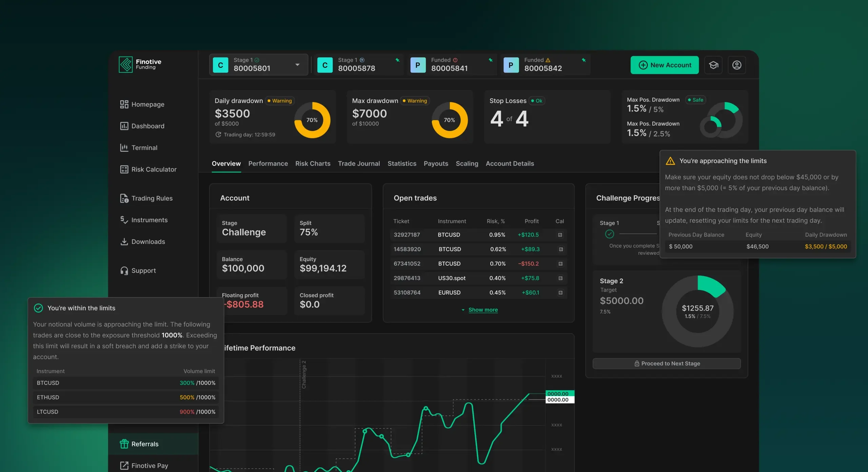The height and width of the screenshot is (472, 868).
Task: Select Funded account 80005842
Action: [545, 65]
